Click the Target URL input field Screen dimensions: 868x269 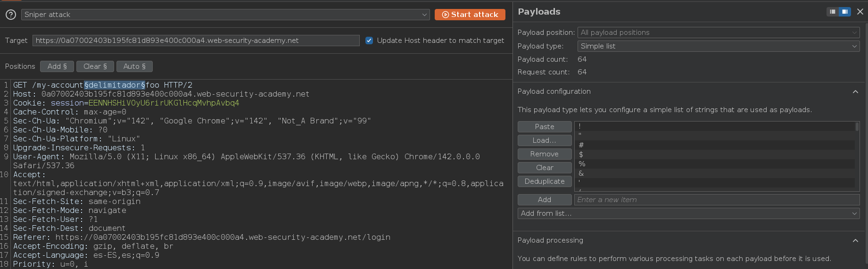click(196, 41)
